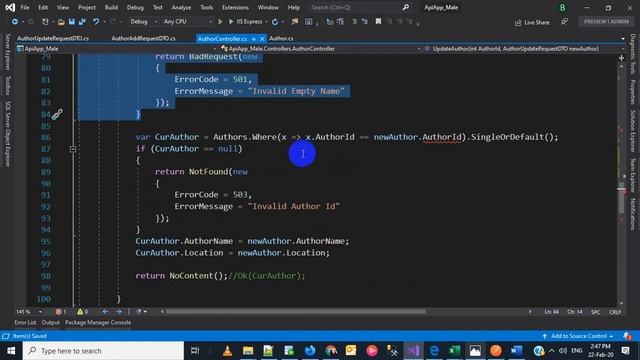Image resolution: width=640 pixels, height=360 pixels.
Task: Open the Extensions menu
Action: (x=236, y=7)
